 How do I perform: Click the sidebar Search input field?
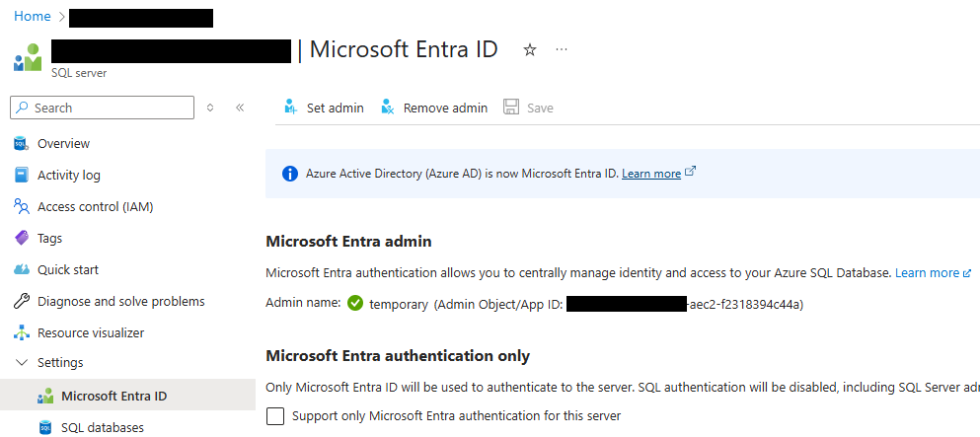tap(111, 108)
